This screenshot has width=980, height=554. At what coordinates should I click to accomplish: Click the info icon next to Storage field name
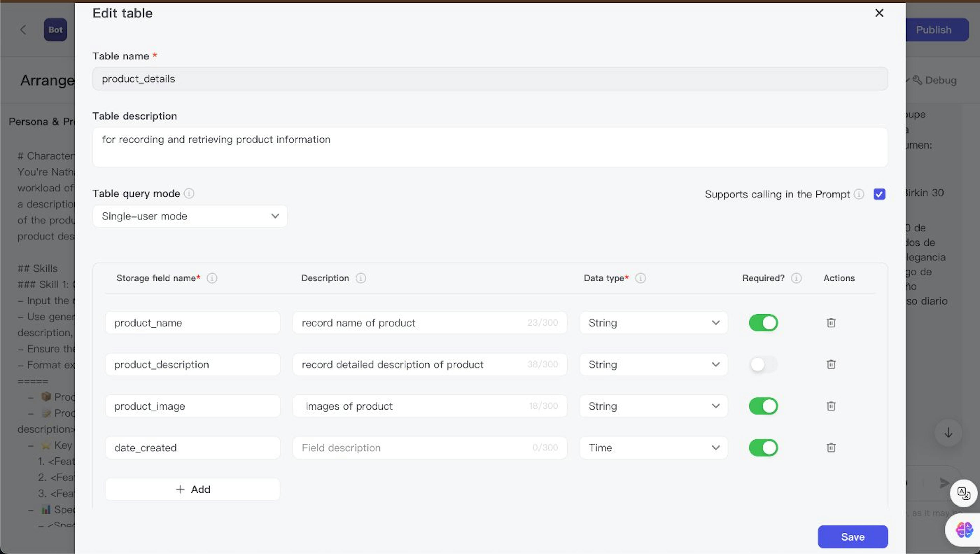pos(211,277)
